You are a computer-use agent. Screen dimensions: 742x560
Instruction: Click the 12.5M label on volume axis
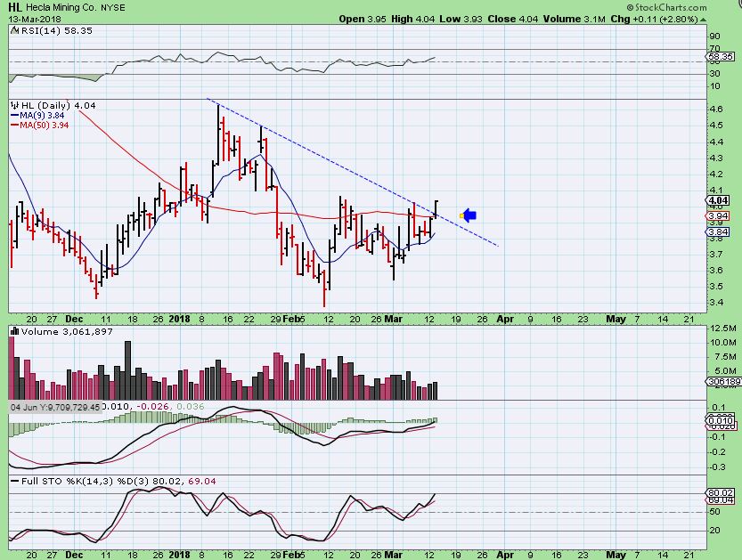[723, 328]
